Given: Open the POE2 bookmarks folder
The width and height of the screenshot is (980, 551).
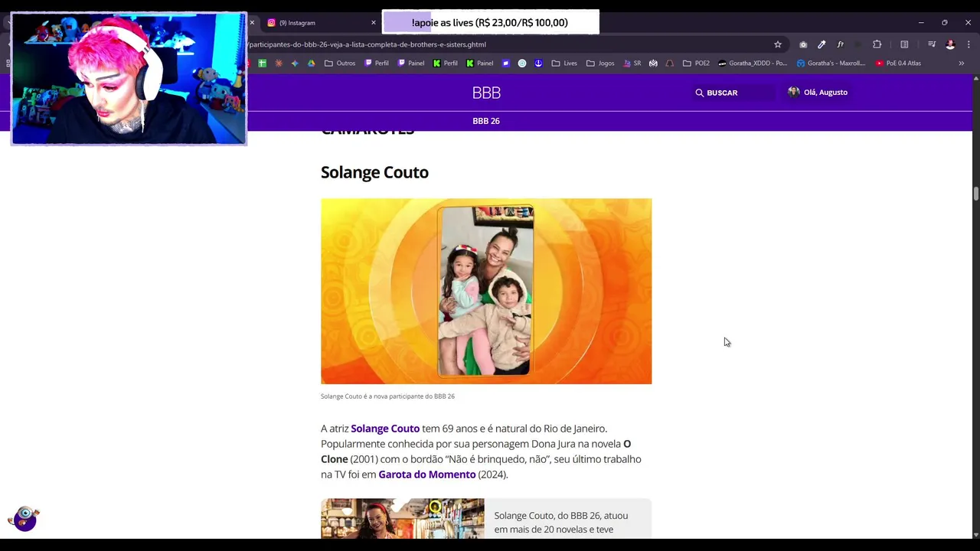Looking at the screenshot, I should tap(696, 63).
